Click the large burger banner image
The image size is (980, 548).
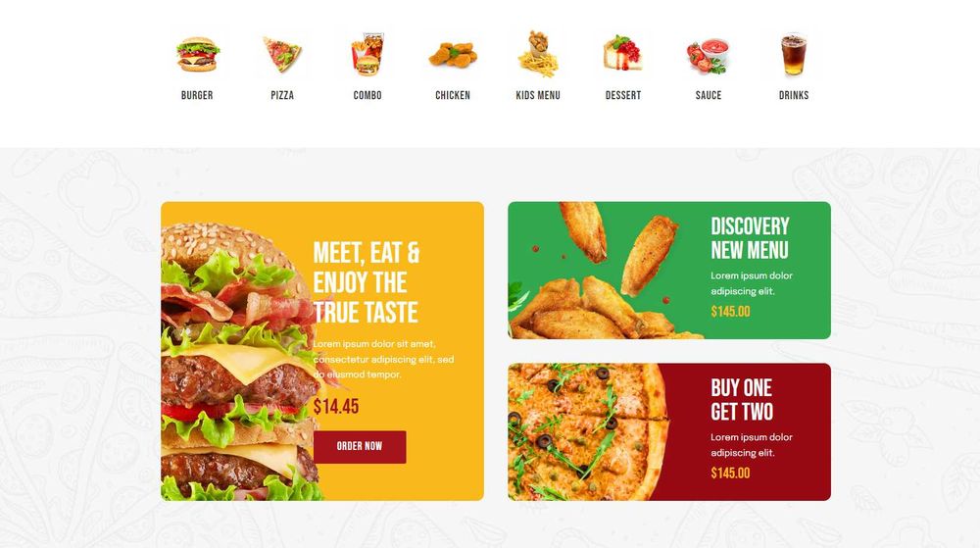[241, 360]
